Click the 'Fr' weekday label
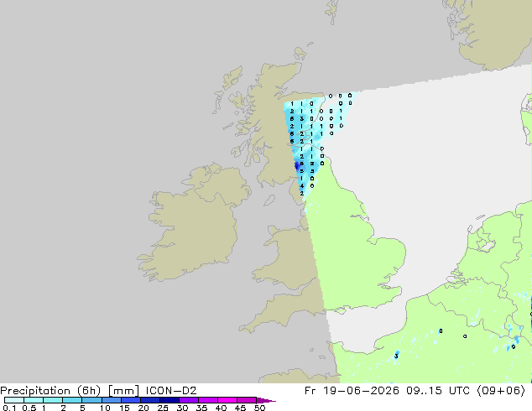532x411 pixels. point(310,391)
